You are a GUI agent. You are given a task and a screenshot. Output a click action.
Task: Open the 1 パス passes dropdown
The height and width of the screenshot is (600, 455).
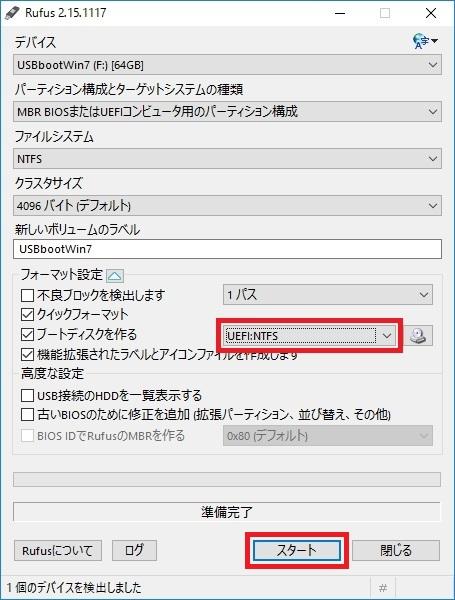click(x=328, y=295)
